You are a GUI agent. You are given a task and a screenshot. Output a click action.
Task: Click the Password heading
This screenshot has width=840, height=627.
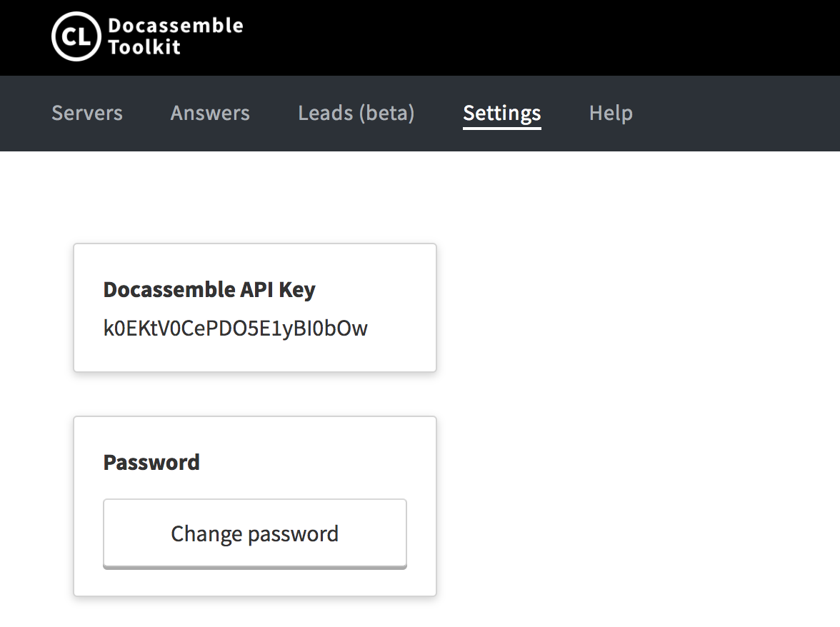pos(151,462)
